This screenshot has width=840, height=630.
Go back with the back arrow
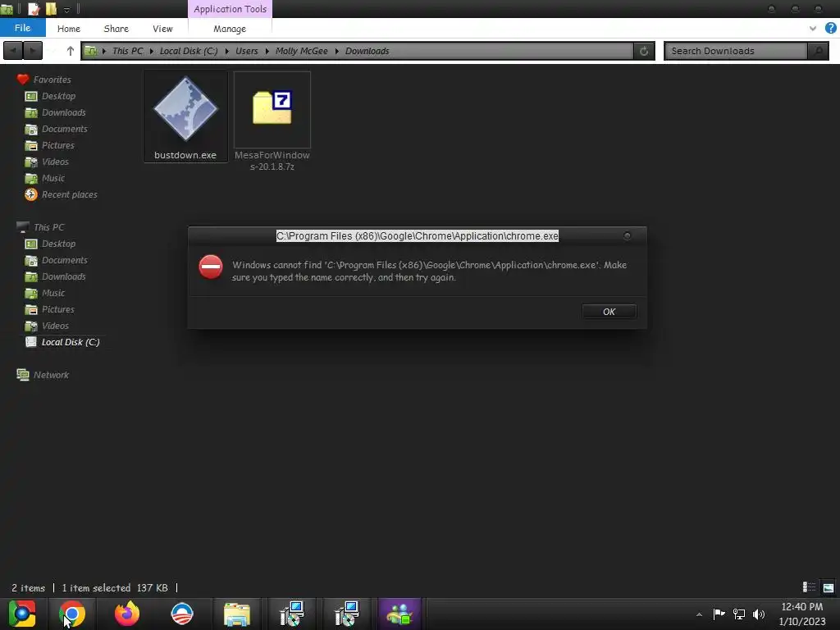click(13, 51)
